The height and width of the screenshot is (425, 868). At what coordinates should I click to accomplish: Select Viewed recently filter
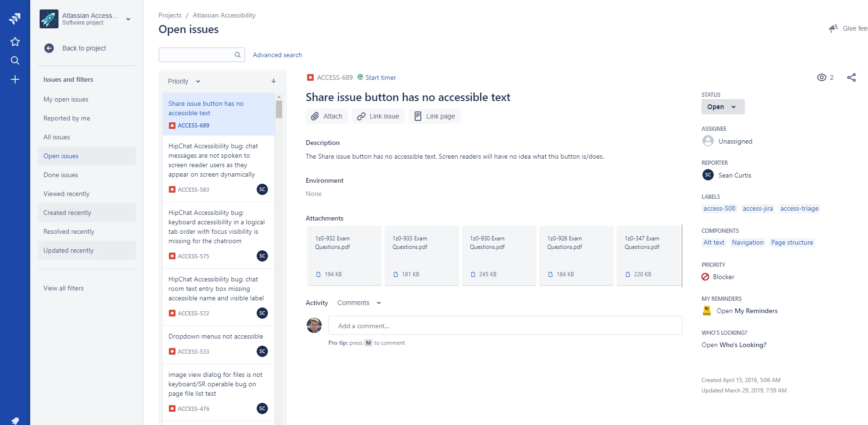point(87,194)
